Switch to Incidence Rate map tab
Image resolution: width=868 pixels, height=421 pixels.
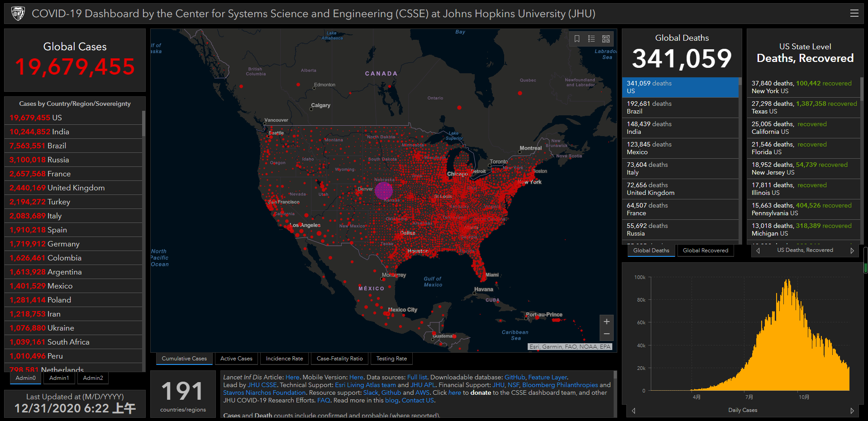coord(285,359)
